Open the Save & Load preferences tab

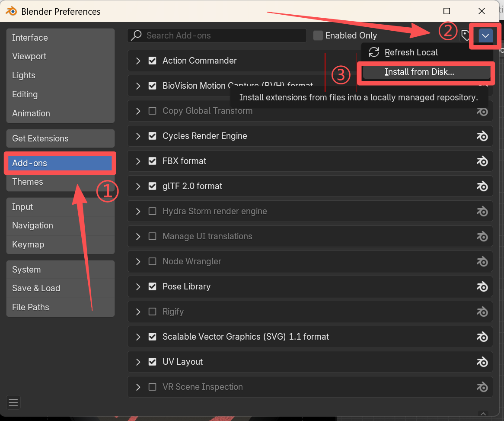click(61, 289)
